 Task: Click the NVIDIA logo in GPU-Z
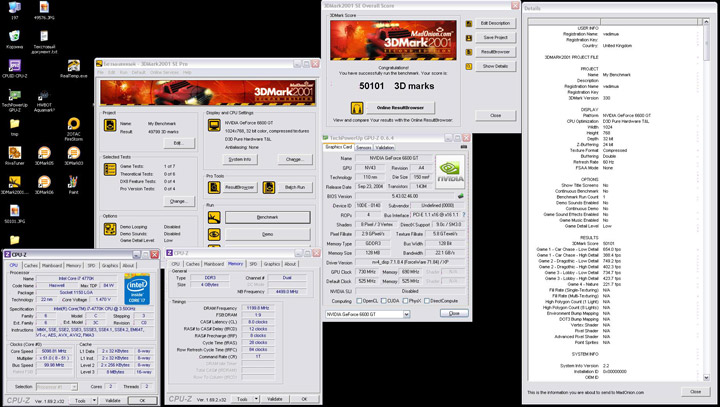[x=450, y=172]
